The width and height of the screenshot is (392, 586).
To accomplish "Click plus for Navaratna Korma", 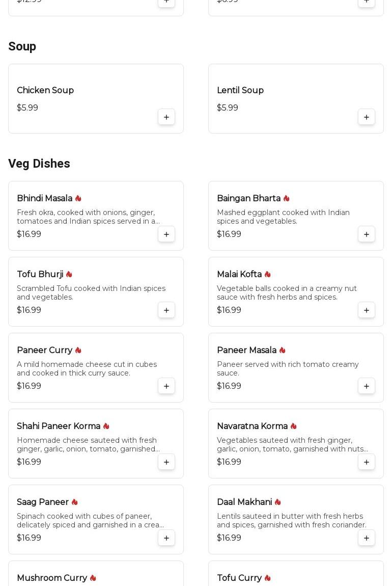I will click(x=367, y=462).
